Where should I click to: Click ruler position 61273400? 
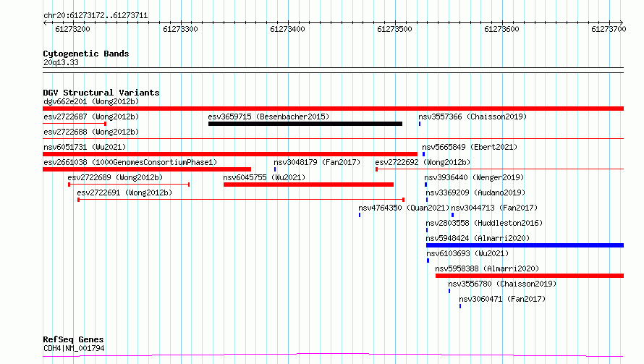coord(287,29)
